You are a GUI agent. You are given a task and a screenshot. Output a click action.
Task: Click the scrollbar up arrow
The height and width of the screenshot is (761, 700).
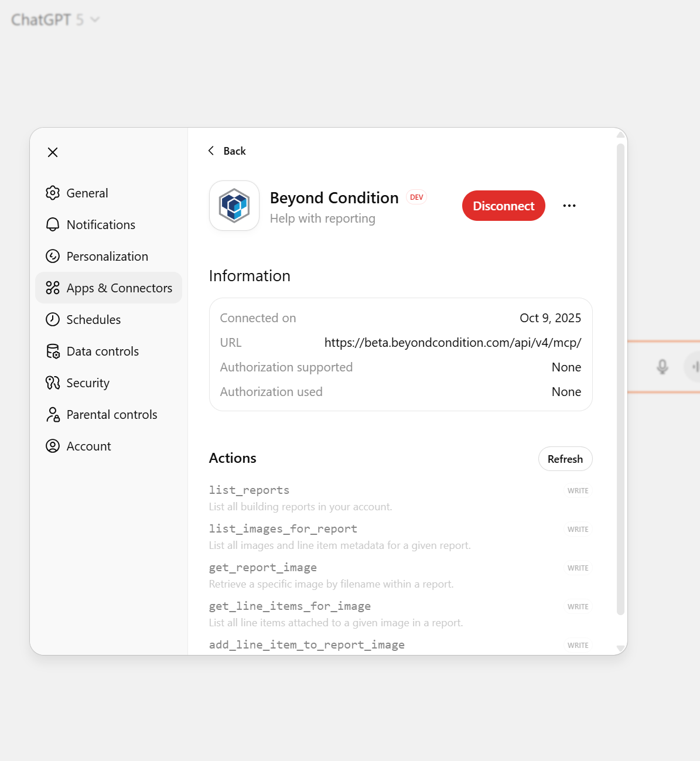click(x=620, y=135)
